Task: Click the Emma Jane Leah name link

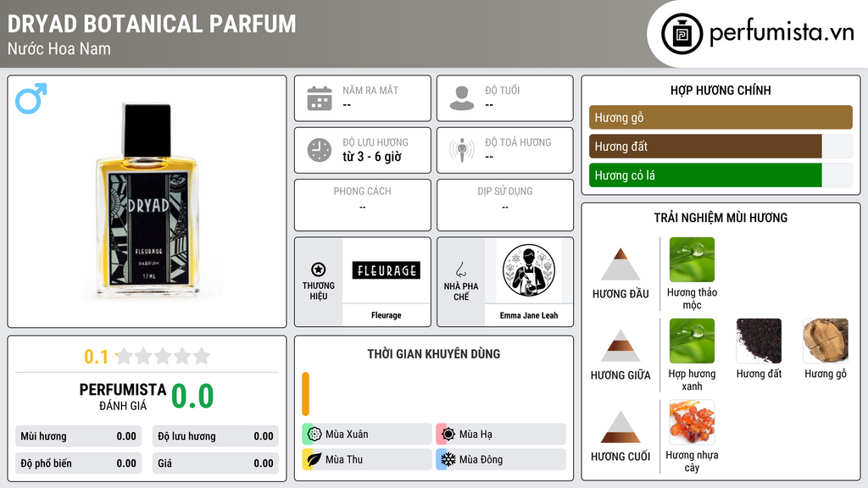Action: click(x=529, y=315)
